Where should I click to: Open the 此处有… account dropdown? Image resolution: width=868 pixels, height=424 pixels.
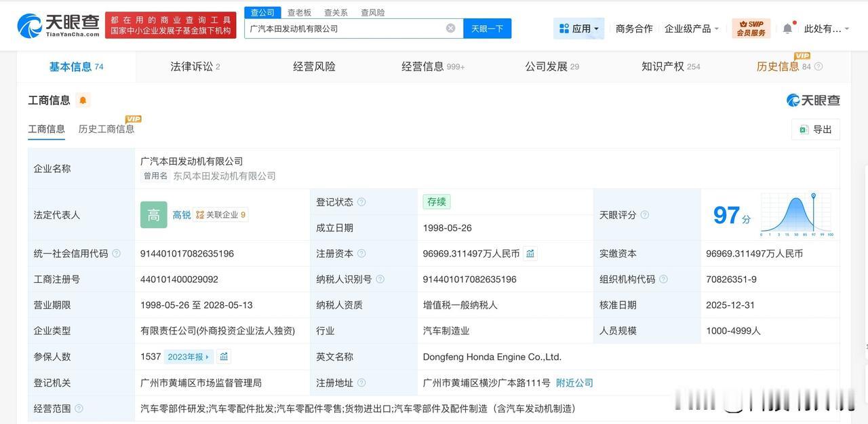point(826,28)
